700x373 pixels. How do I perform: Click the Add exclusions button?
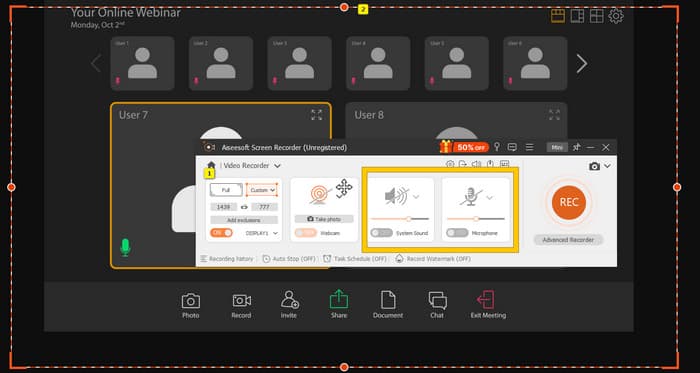point(244,220)
